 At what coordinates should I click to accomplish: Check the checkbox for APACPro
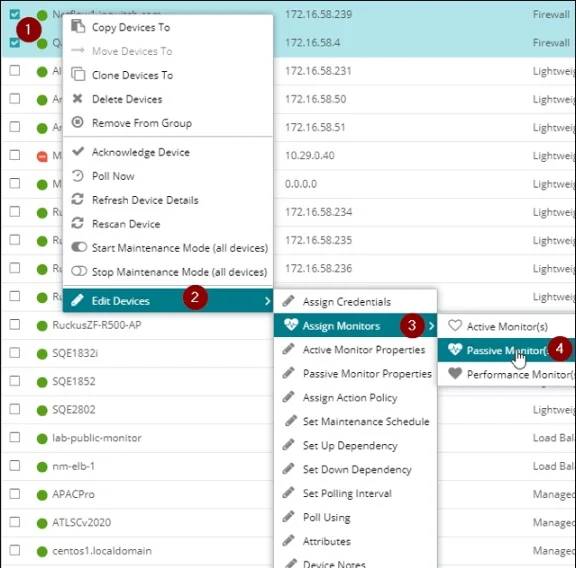point(15,493)
